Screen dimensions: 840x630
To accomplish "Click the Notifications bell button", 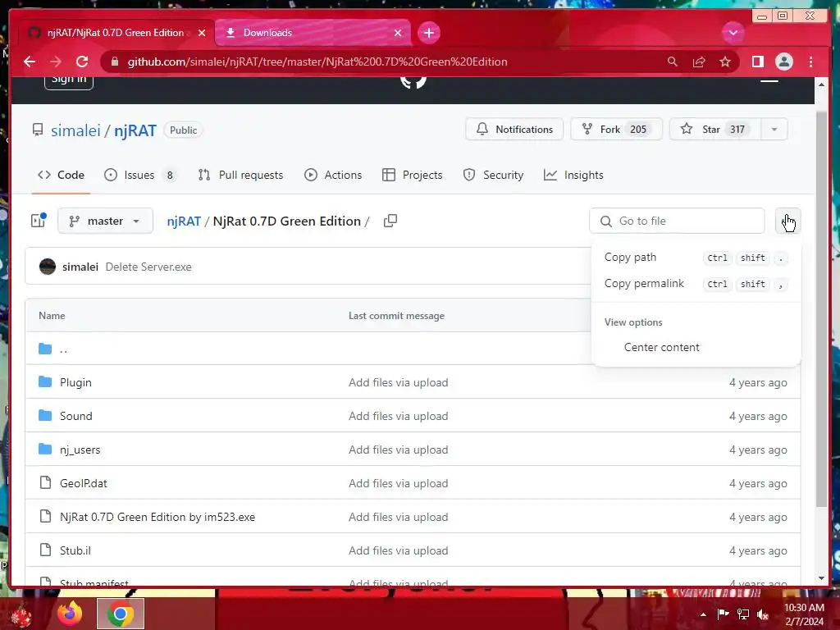I will coord(514,129).
